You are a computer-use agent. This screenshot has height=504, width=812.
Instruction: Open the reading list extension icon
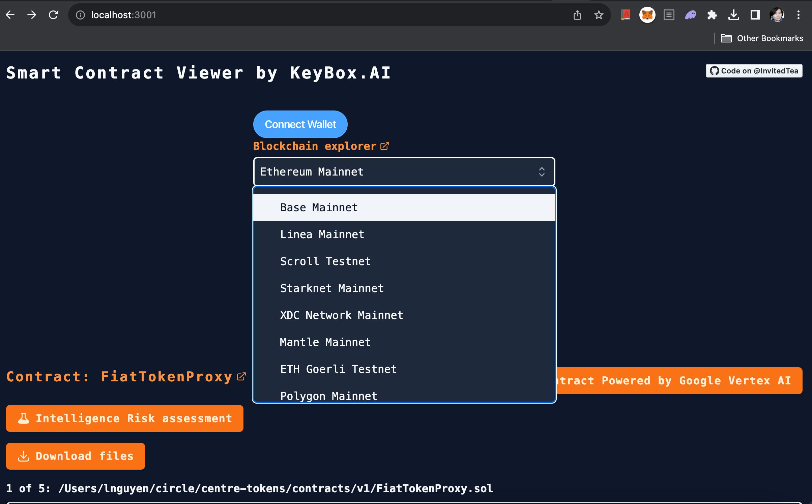669,15
